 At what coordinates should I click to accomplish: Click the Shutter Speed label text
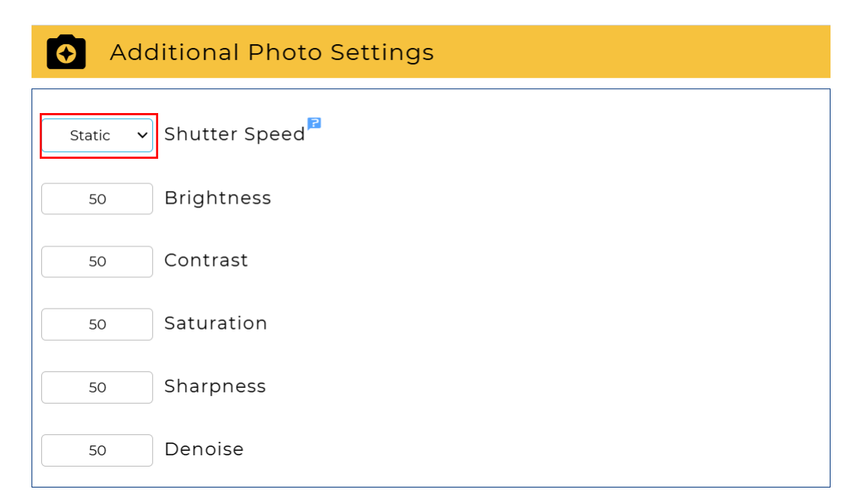point(235,134)
